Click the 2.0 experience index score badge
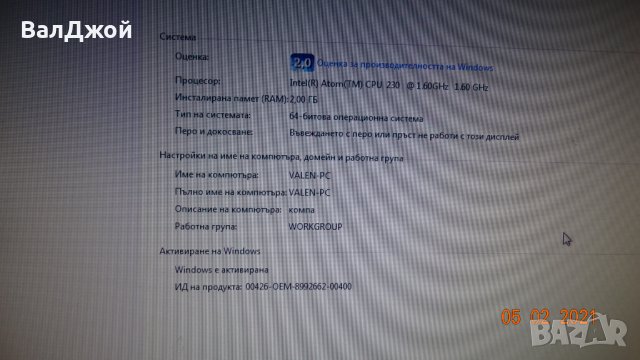The height and width of the screenshot is (360, 640). click(x=302, y=63)
